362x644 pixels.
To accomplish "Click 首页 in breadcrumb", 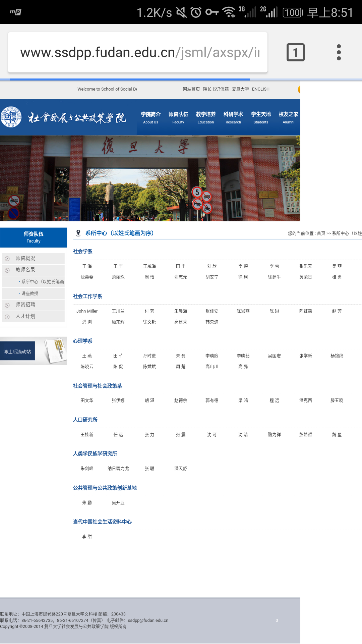I will [x=321, y=233].
